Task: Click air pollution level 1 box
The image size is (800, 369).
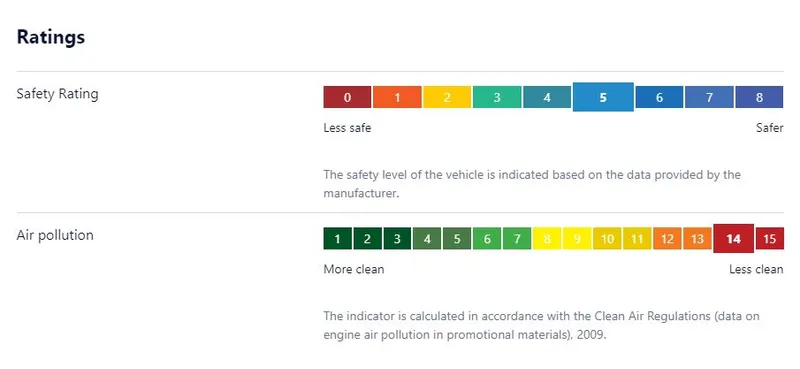Action: 337,238
